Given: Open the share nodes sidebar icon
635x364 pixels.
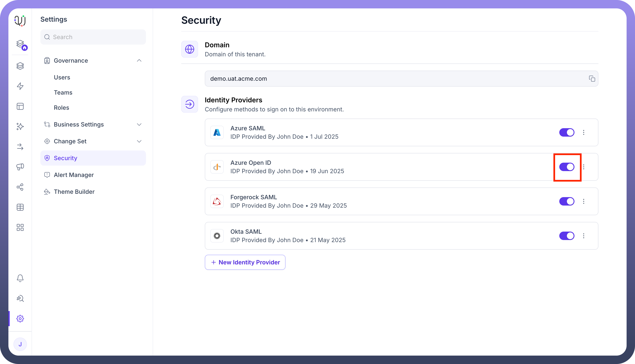Looking at the screenshot, I should pos(20,187).
